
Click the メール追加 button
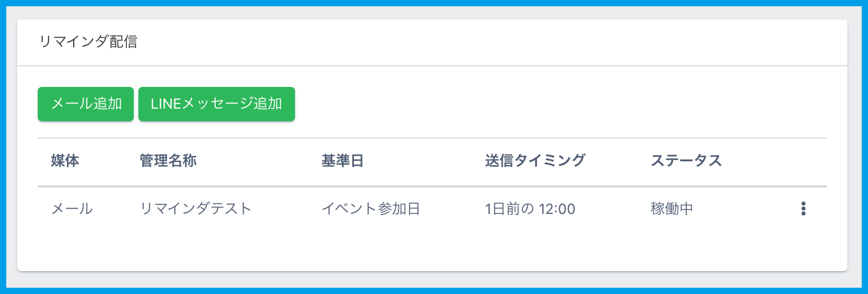tap(86, 104)
